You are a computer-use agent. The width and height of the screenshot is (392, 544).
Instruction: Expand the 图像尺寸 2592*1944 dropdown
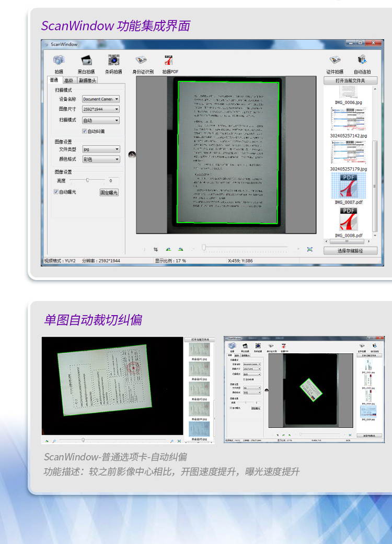[101, 109]
